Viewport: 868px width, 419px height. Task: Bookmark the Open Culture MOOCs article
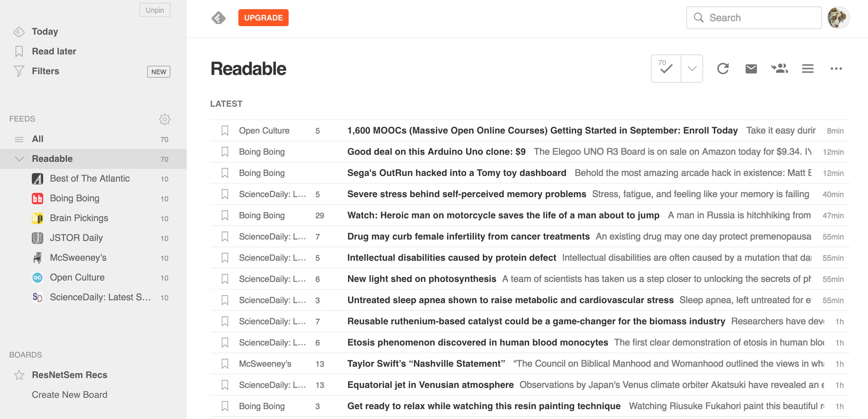(x=225, y=131)
